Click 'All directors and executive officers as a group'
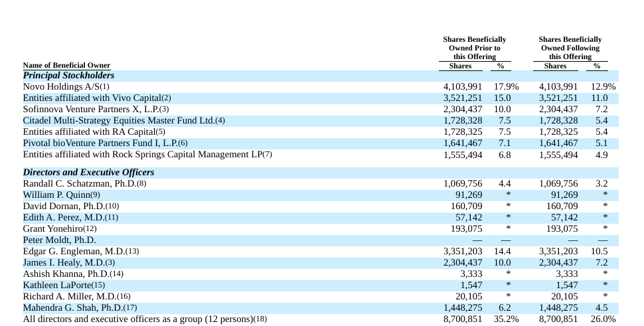The image size is (644, 326). click(138, 319)
